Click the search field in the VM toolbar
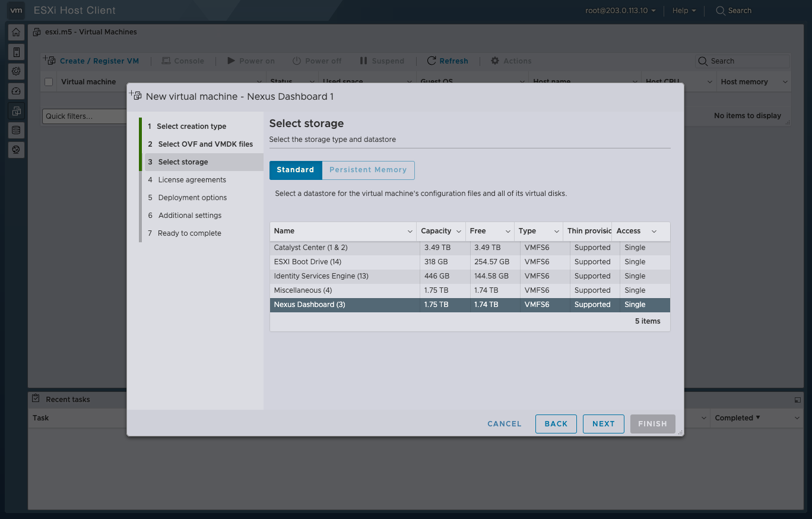This screenshot has height=519, width=812. click(x=743, y=61)
